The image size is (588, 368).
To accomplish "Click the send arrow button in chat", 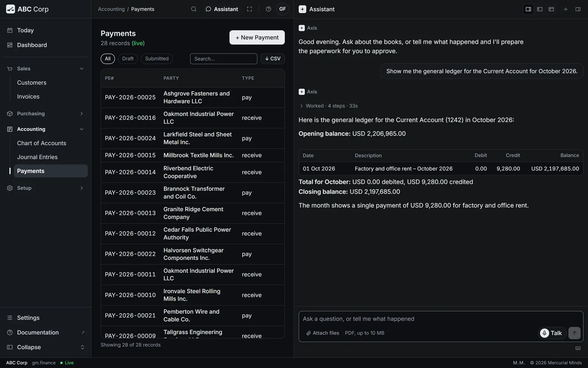I will pyautogui.click(x=574, y=333).
